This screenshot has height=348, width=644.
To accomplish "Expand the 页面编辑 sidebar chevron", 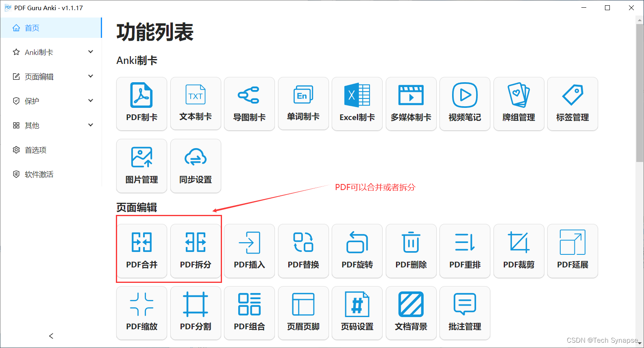I will (91, 76).
